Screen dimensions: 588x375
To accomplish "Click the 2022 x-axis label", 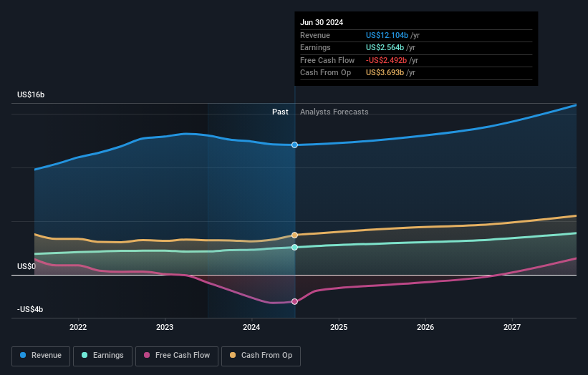I will tap(78, 328).
